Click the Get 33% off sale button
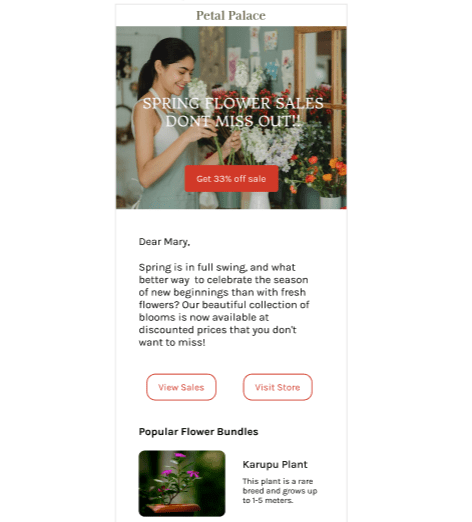Image resolution: width=472 pixels, height=522 pixels. [231, 179]
